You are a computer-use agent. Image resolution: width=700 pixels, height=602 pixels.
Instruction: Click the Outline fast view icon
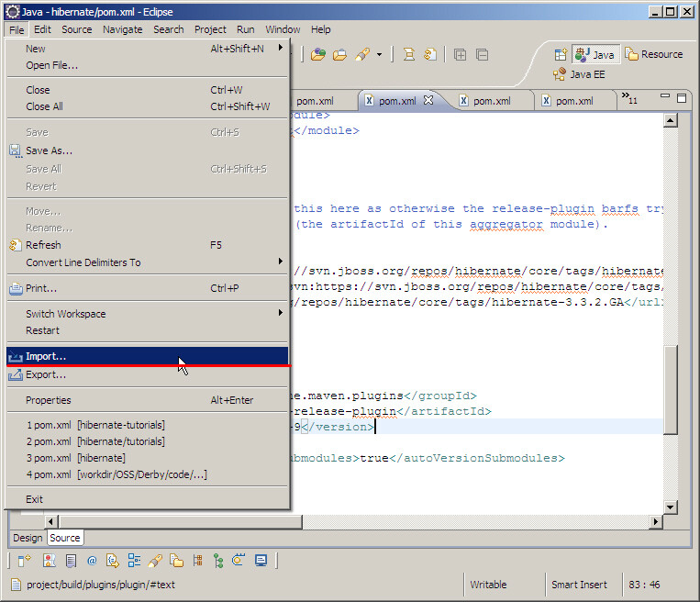coord(134,561)
